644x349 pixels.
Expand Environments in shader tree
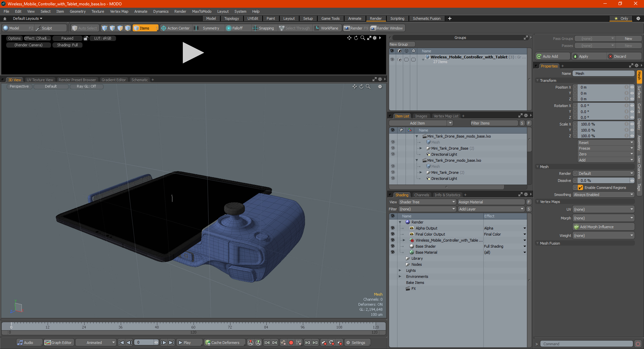pyautogui.click(x=400, y=277)
